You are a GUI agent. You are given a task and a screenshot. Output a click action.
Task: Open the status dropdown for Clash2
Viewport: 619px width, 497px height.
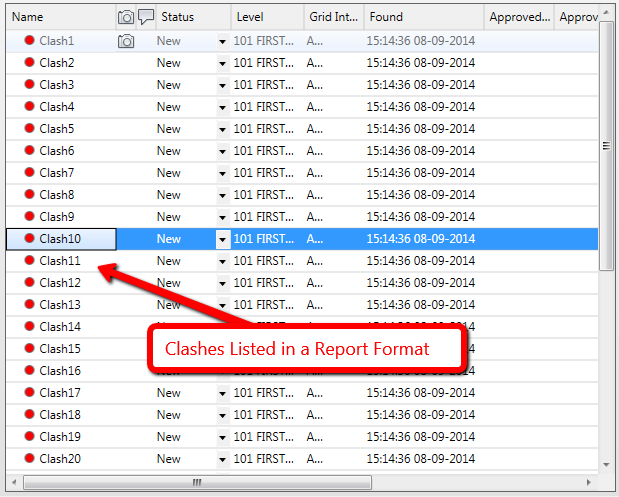(223, 64)
